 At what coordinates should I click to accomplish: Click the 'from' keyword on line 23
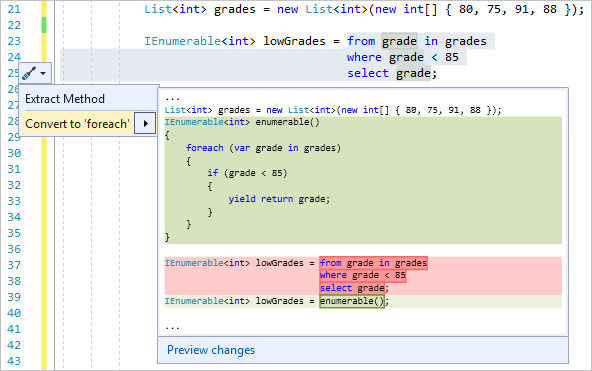(361, 41)
